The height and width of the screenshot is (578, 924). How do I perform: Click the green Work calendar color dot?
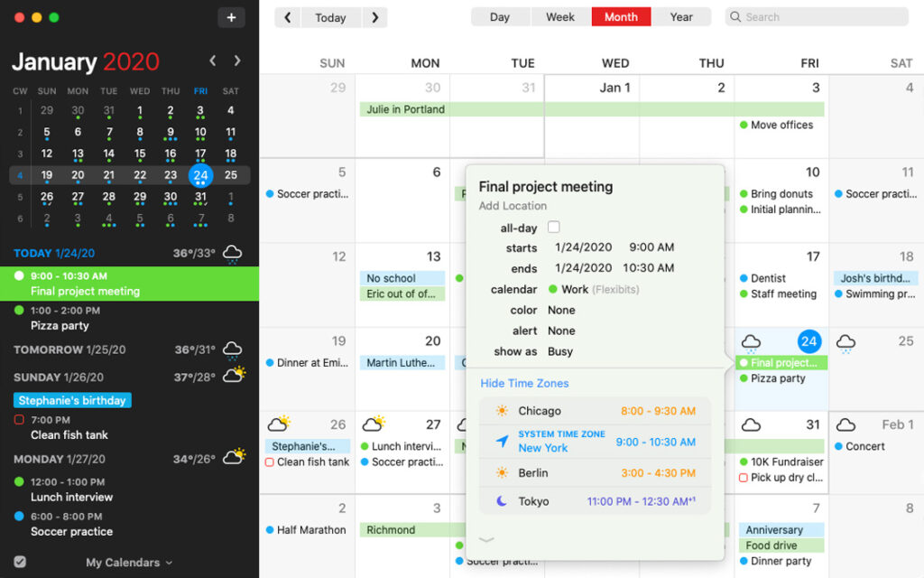click(x=553, y=290)
